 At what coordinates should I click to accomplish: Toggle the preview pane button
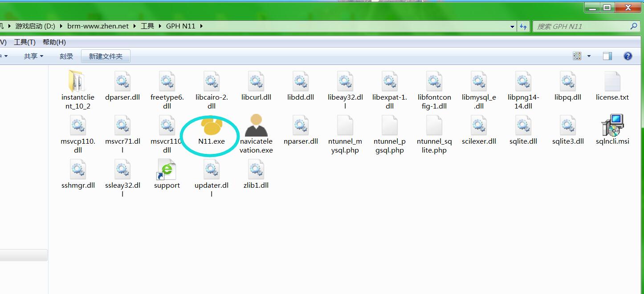pos(607,56)
